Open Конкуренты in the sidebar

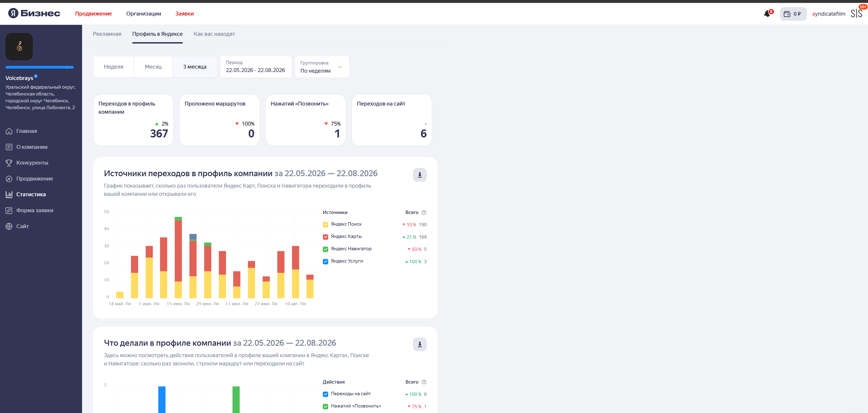(32, 163)
